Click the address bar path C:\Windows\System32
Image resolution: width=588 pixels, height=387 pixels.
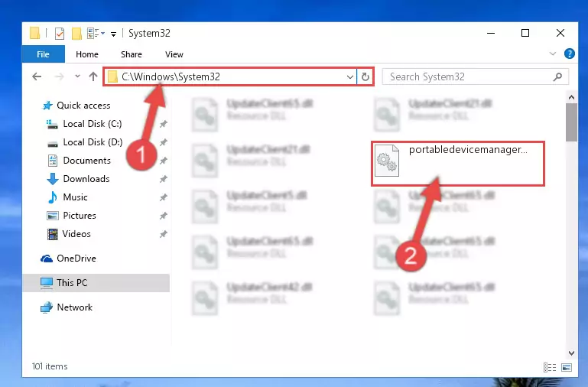tap(171, 77)
